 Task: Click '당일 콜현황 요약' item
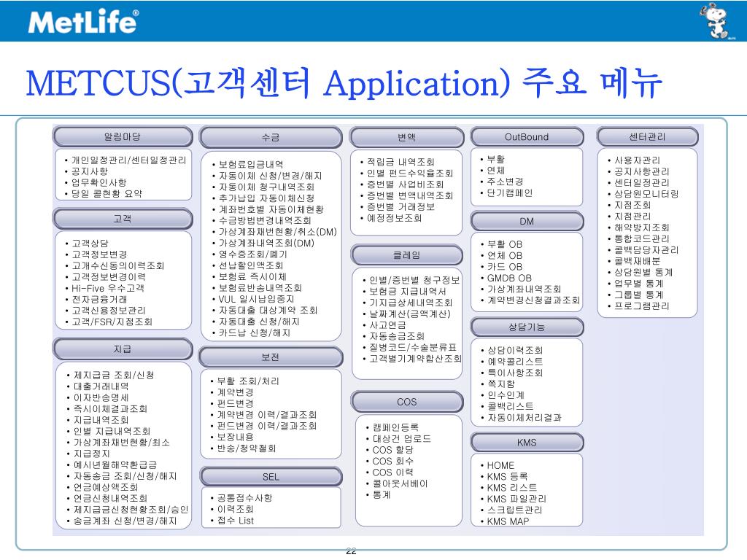click(x=107, y=194)
